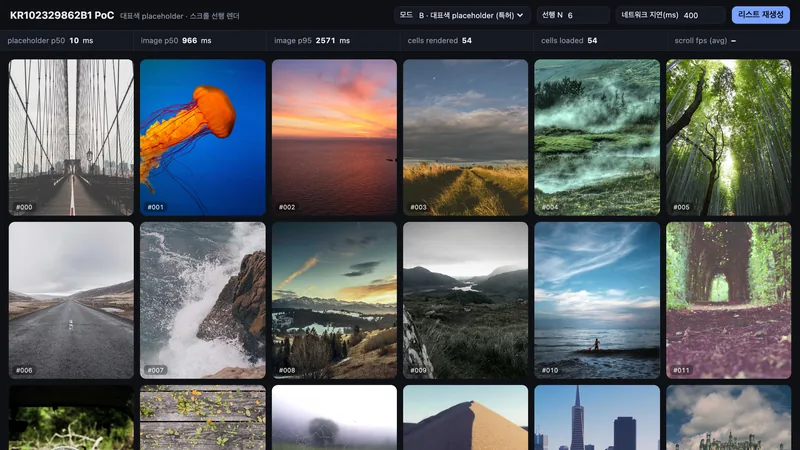Select the blue sky seashore thumbnail #010
The height and width of the screenshot is (450, 800).
pyautogui.click(x=597, y=300)
